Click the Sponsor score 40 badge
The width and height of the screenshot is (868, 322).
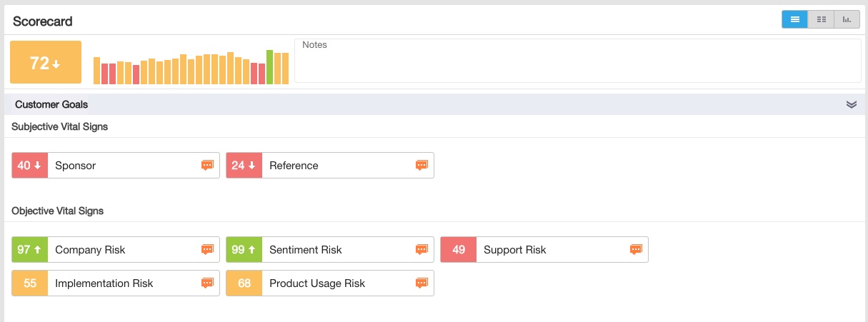point(30,166)
